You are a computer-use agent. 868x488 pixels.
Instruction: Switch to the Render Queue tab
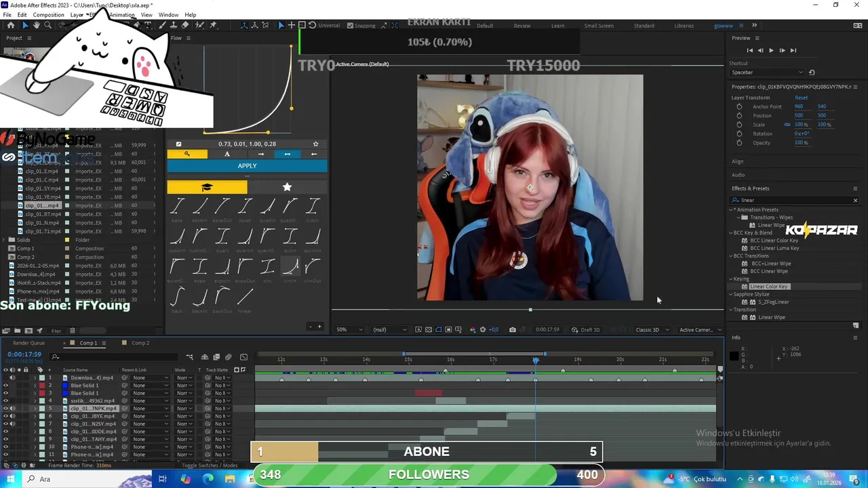28,343
